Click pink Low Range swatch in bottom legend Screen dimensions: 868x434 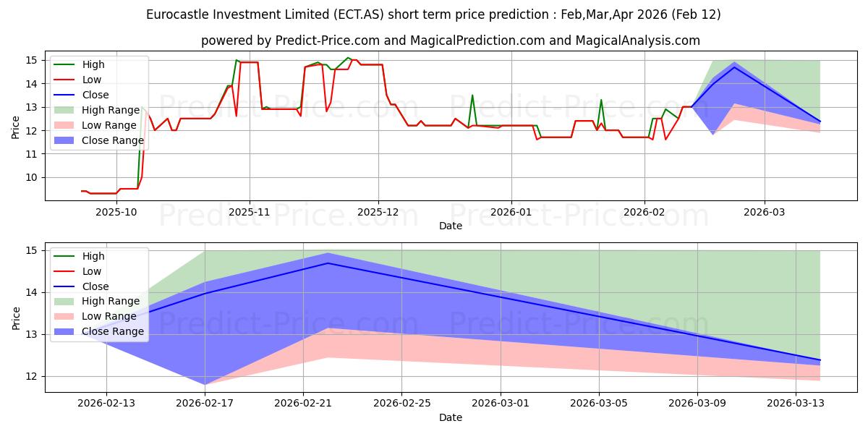[66, 316]
